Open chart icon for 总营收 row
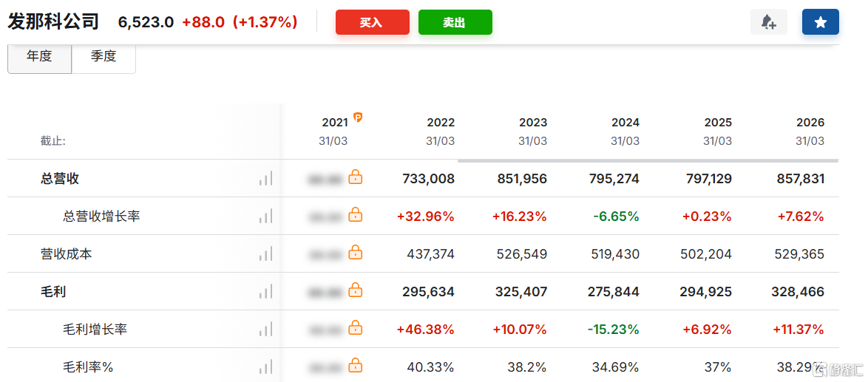The image size is (868, 382). coord(265,179)
